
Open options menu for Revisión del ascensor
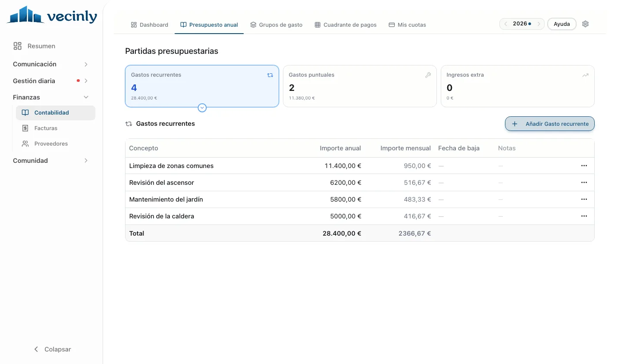(584, 183)
